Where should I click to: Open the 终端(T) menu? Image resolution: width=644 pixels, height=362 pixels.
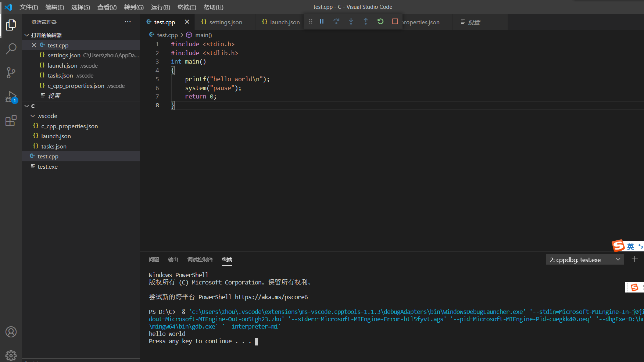pyautogui.click(x=187, y=7)
